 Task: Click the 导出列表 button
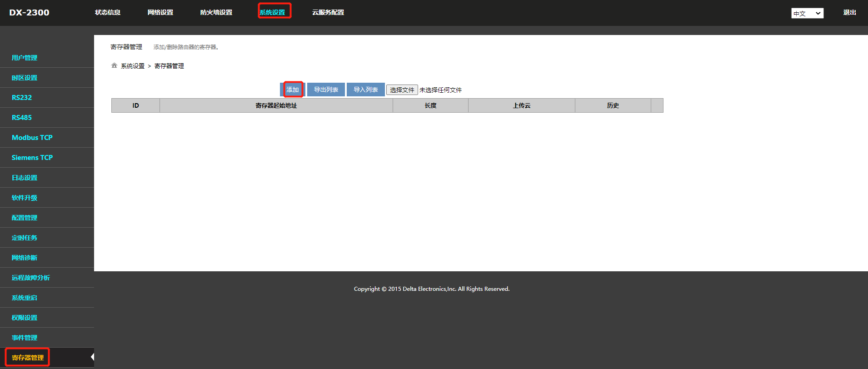click(326, 90)
